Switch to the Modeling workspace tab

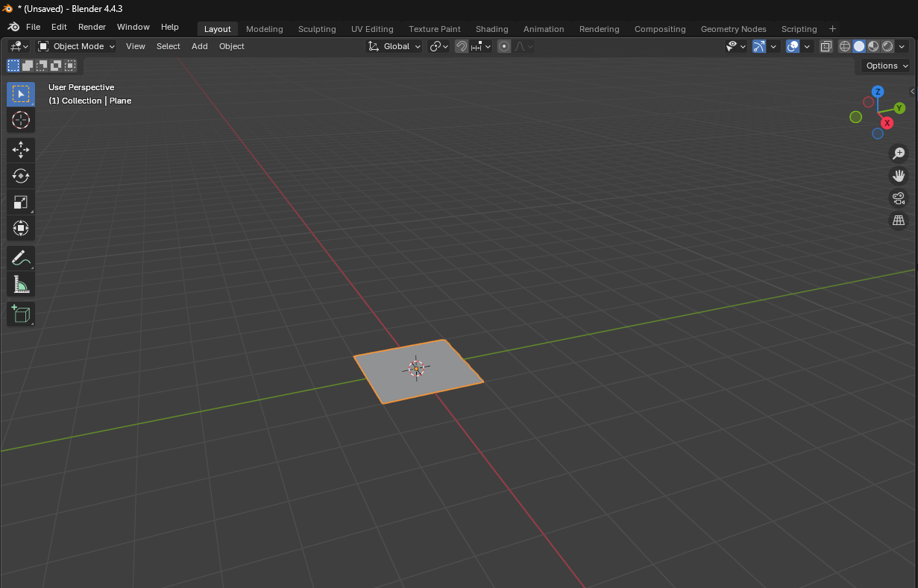265,29
